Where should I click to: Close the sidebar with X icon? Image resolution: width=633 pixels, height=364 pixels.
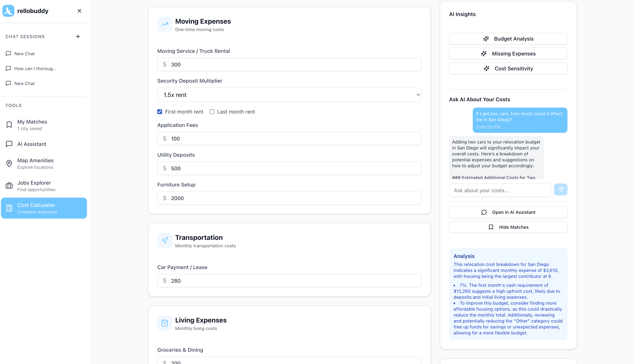pos(79,11)
